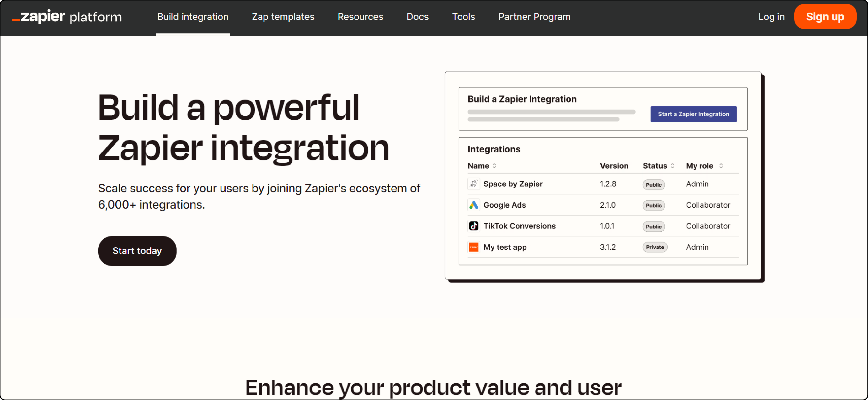868x400 pixels.
Task: Click the Public badge for TikTok Conversions
Action: (653, 227)
